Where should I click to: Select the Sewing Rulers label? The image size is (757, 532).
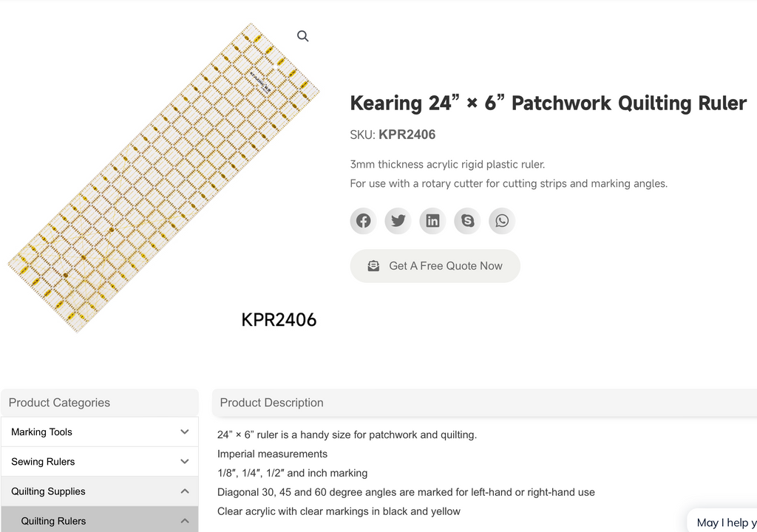43,461
